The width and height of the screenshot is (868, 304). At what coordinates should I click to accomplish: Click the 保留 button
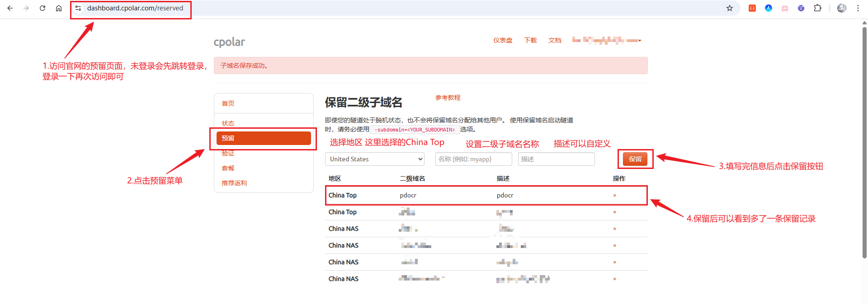[635, 159]
